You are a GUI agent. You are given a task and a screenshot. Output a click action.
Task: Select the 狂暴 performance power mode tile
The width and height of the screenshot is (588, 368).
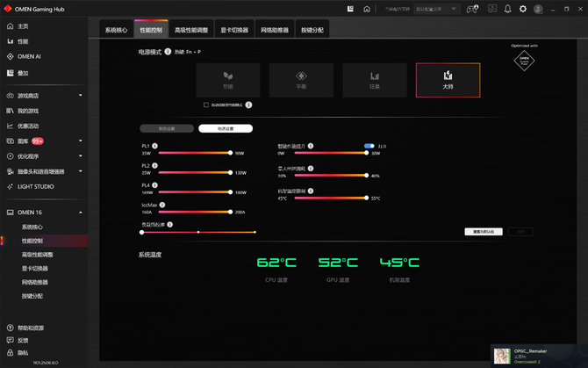pos(375,80)
